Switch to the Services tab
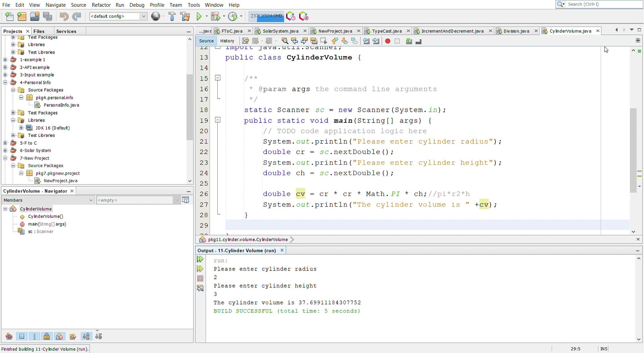The width and height of the screenshot is (644, 353). (x=66, y=31)
